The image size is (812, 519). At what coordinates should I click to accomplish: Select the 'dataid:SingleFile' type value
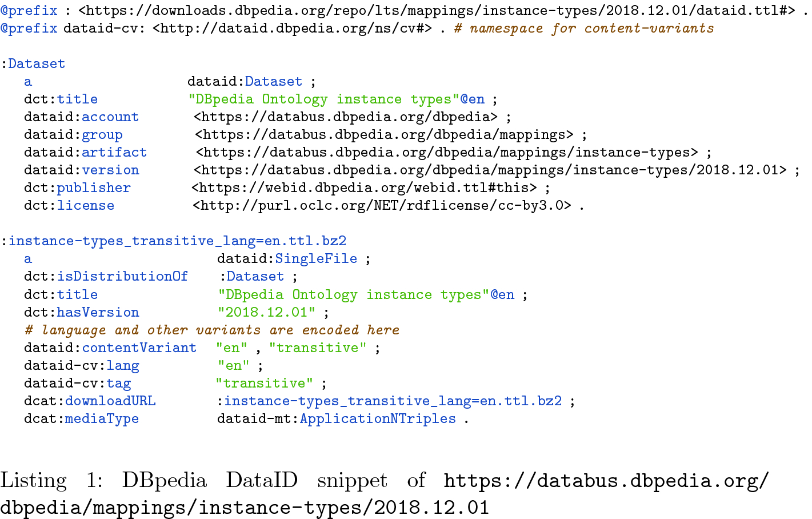click(x=287, y=258)
